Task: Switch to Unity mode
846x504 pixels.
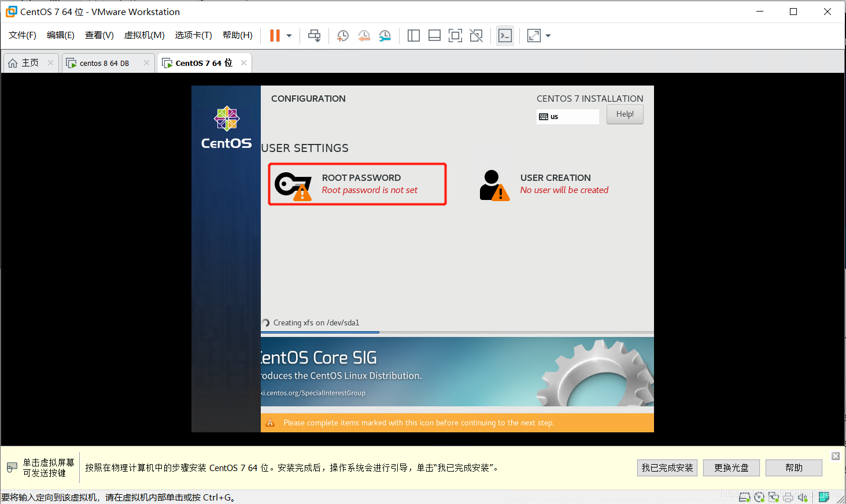Action: click(476, 36)
